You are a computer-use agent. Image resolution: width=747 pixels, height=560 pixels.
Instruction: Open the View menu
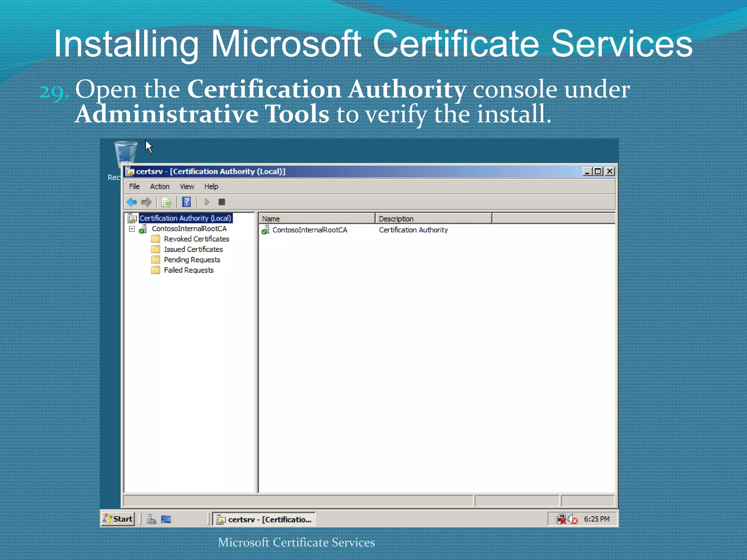click(x=187, y=186)
